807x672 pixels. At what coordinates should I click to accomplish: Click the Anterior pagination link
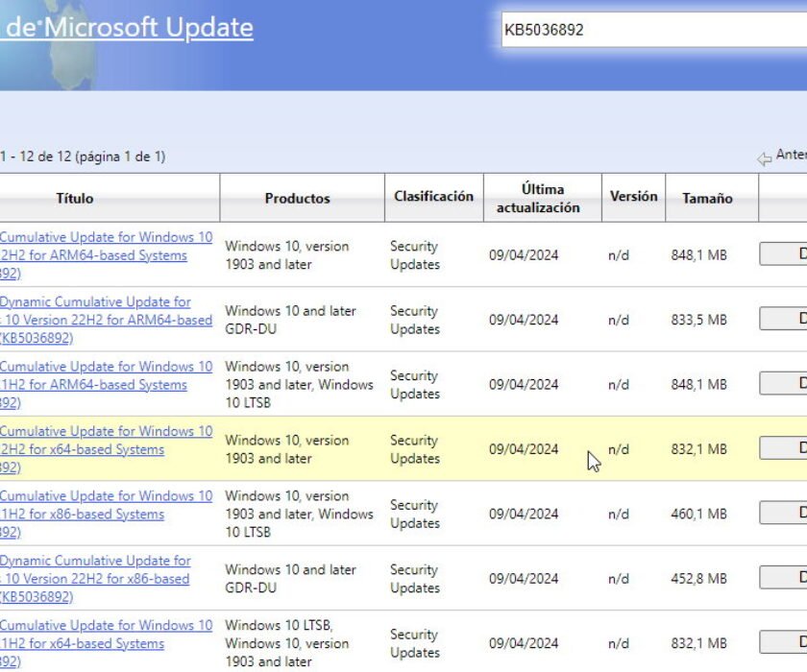click(x=791, y=155)
